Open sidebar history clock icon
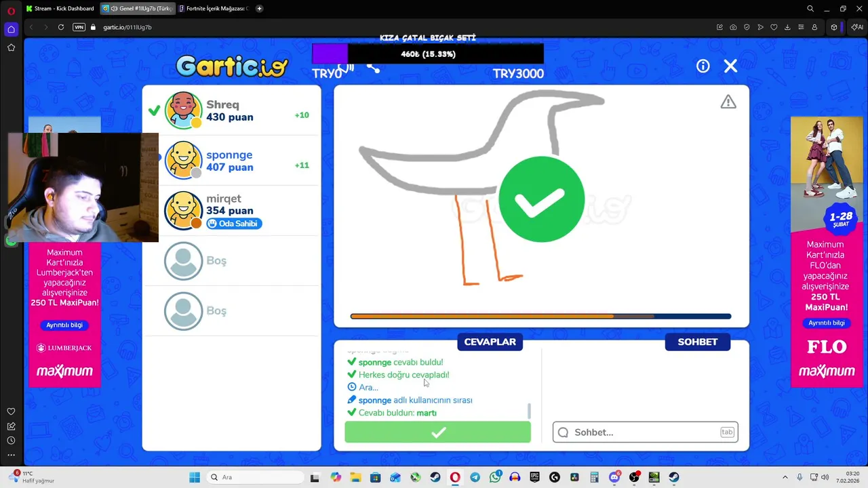 tap(11, 441)
